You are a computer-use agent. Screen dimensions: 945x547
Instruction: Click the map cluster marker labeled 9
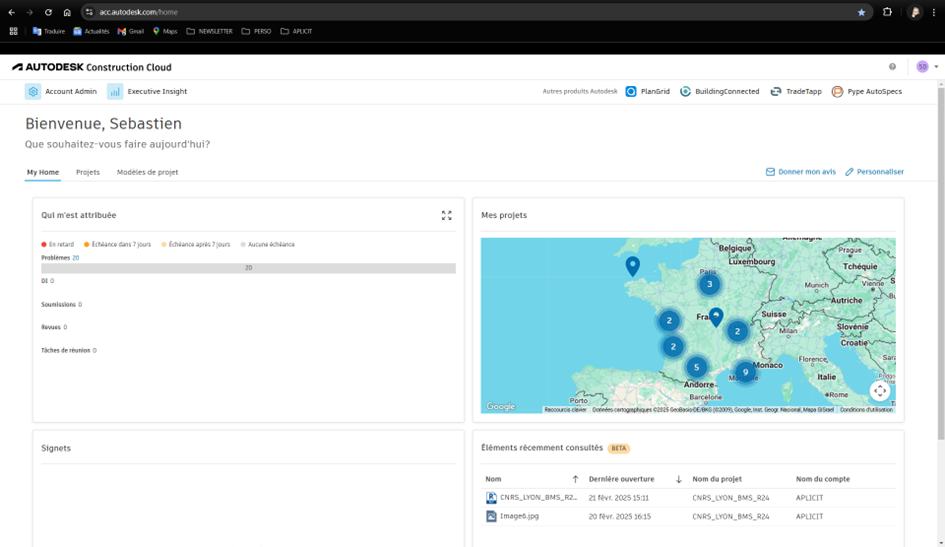(745, 372)
